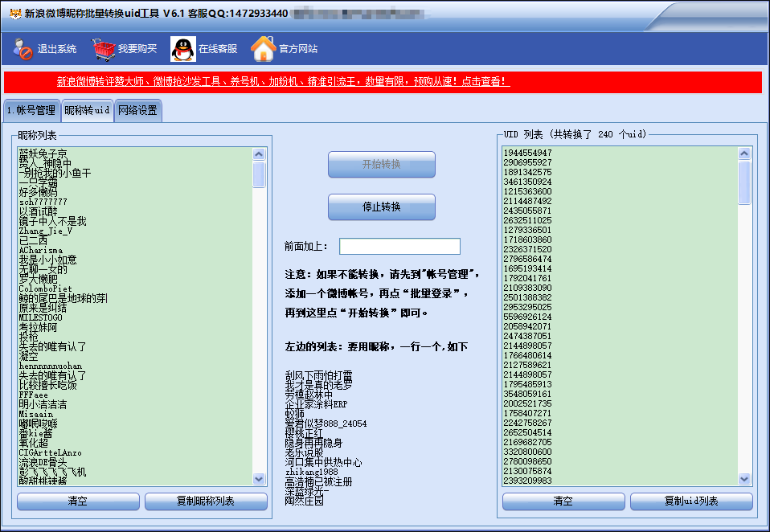Select UID 2632511025 in list
The width and height of the screenshot is (770, 532).
pos(528,220)
